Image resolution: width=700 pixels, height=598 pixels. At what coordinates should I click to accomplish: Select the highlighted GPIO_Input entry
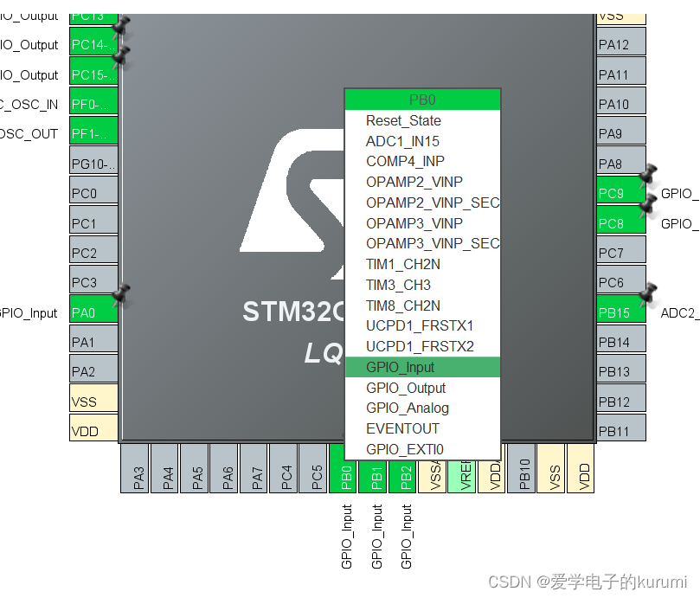tap(400, 367)
